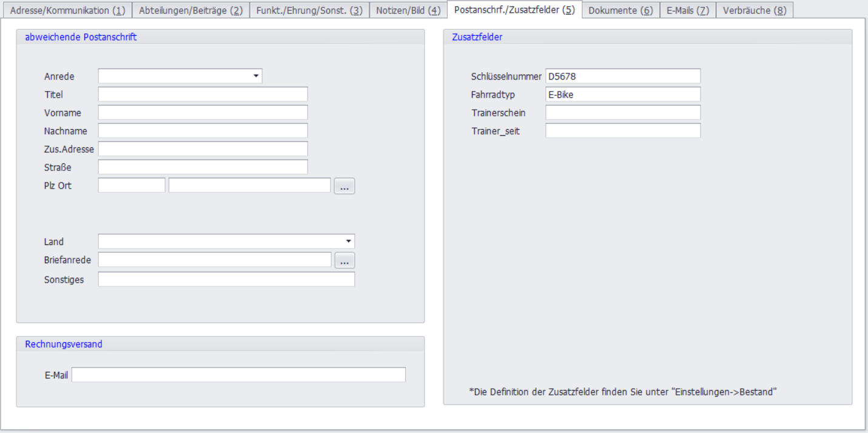The width and height of the screenshot is (868, 433).
Task: Click the Fahrradtyp field showing E-Bike
Action: point(622,95)
